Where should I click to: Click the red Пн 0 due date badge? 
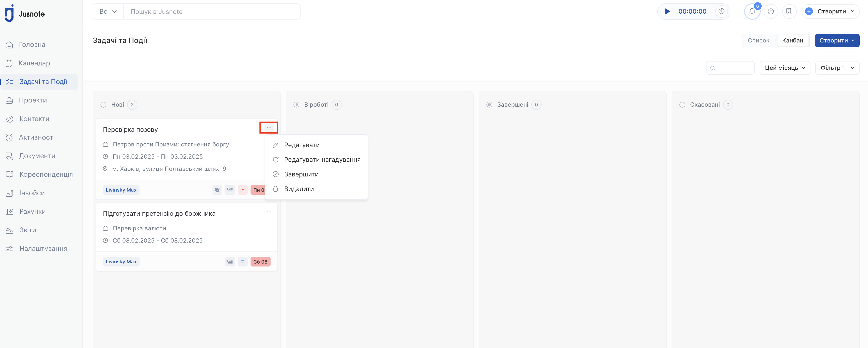click(258, 190)
